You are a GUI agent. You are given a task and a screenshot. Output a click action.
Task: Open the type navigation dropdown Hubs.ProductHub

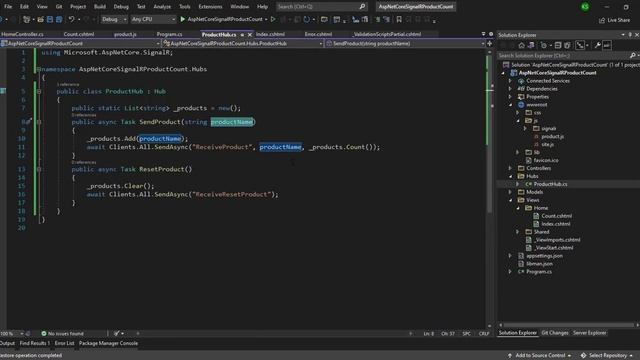pos(243,43)
